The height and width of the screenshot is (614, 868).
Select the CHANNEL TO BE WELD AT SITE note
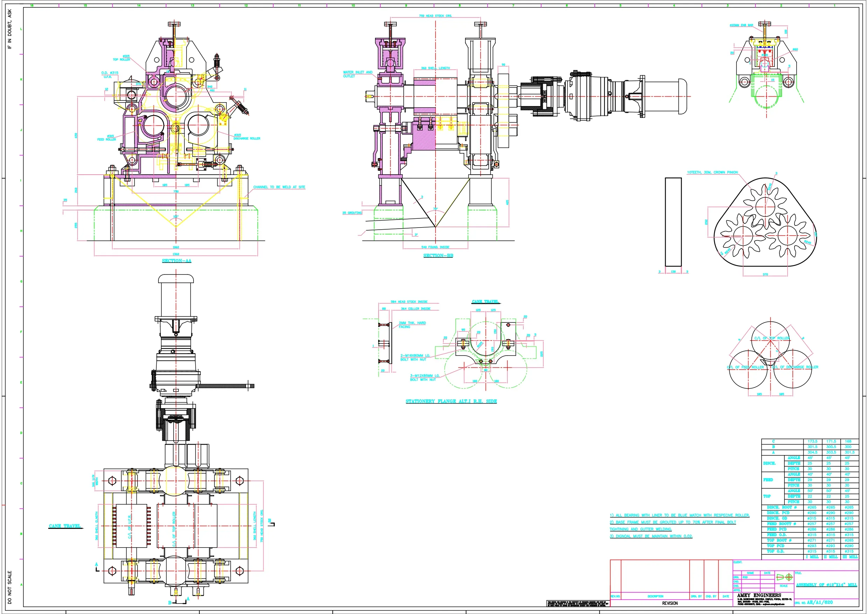tap(279, 187)
